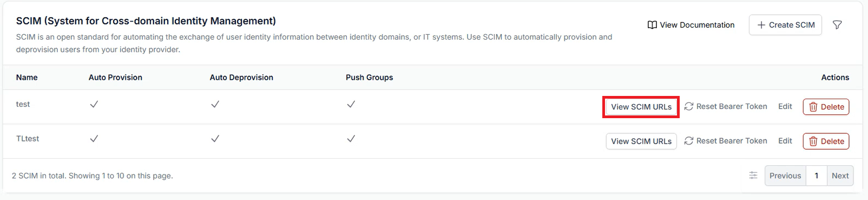Click the Create SCIM button
868x200 pixels.
click(x=785, y=25)
